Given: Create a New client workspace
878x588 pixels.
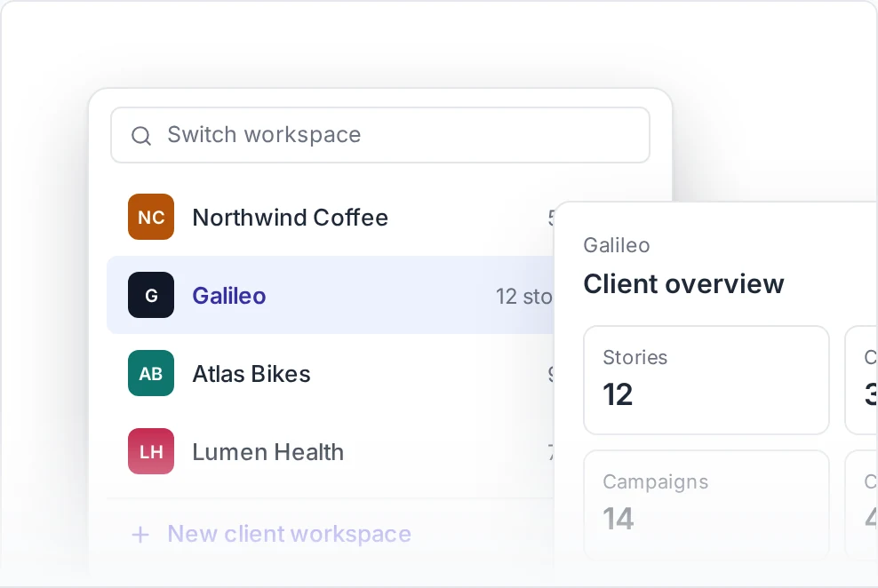Looking at the screenshot, I should (x=289, y=535).
